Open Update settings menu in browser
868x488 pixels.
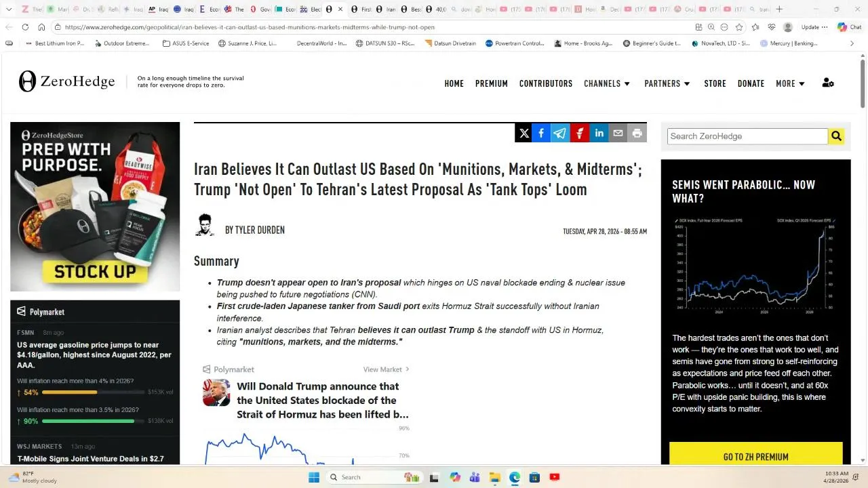pos(814,27)
